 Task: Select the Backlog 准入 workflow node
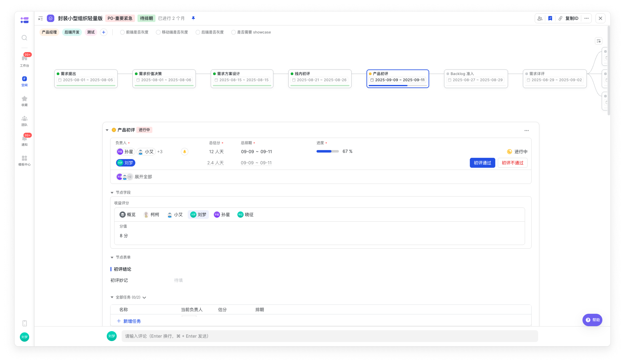[x=476, y=79]
